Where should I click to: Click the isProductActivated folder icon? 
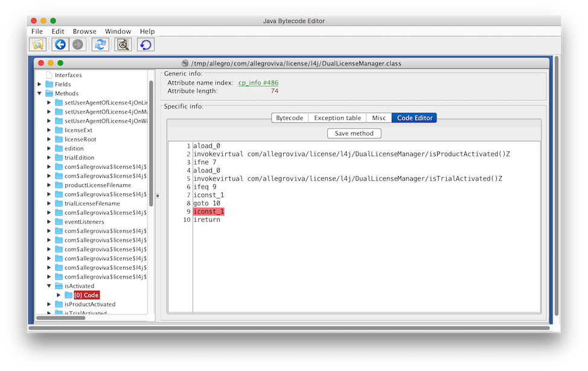(59, 304)
